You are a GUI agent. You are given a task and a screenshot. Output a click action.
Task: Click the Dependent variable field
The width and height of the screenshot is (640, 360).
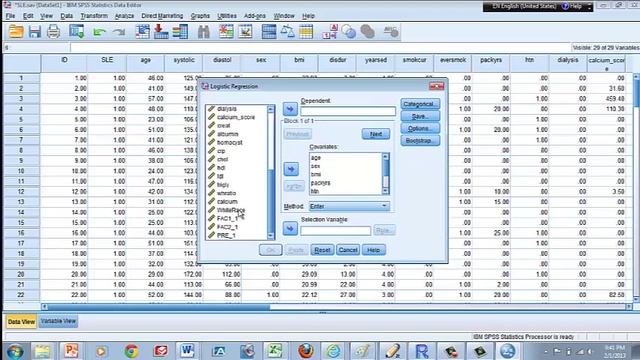[x=348, y=111]
